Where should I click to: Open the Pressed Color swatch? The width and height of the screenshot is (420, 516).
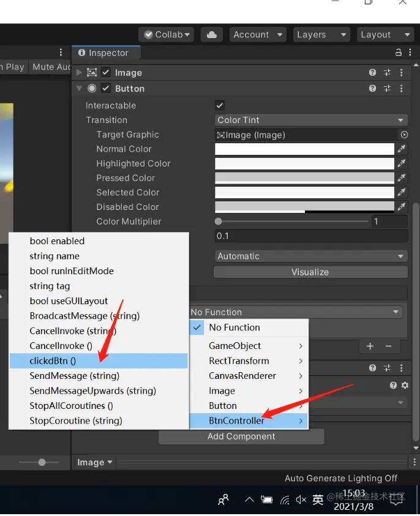click(304, 178)
